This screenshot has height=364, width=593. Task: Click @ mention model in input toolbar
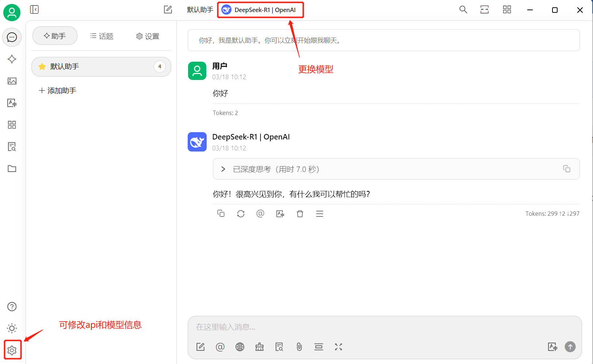click(x=220, y=347)
